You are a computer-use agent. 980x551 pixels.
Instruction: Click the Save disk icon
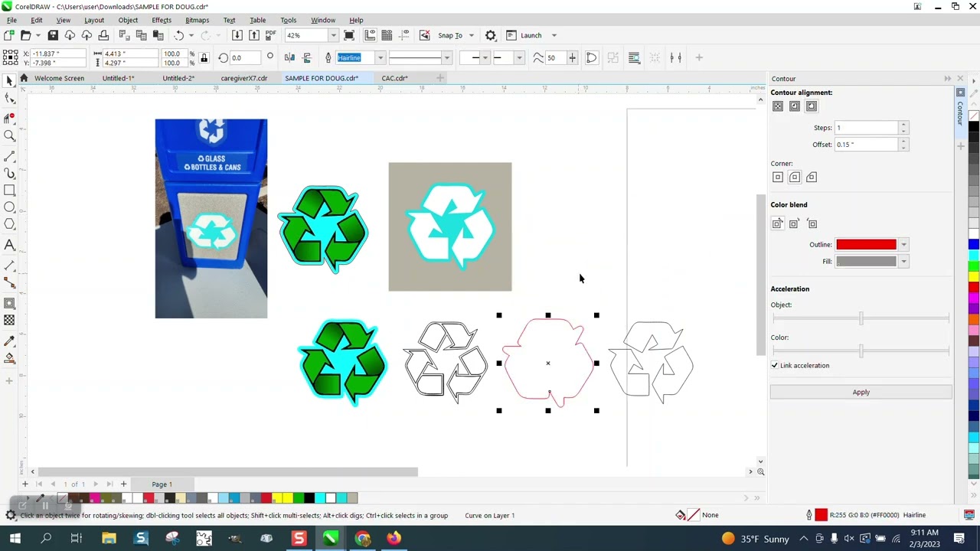coord(53,35)
